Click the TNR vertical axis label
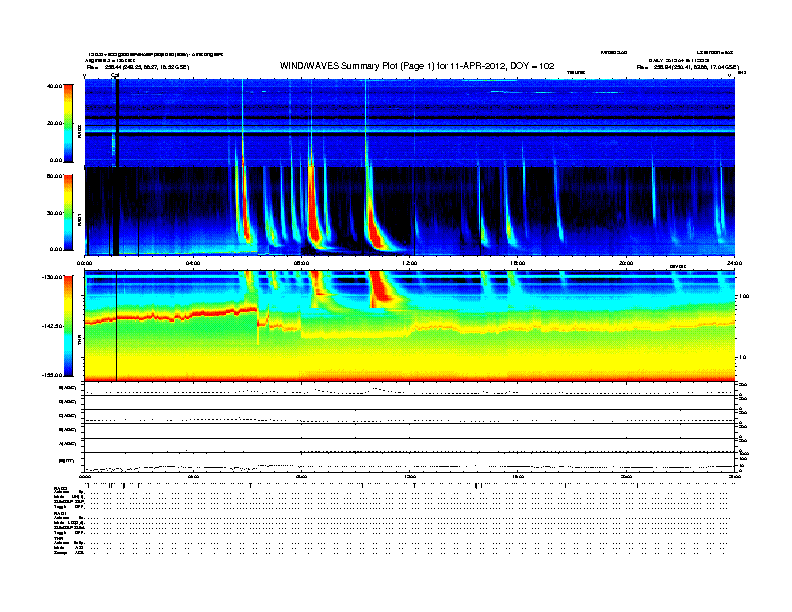This screenshot has height=612, width=792. coord(79,342)
